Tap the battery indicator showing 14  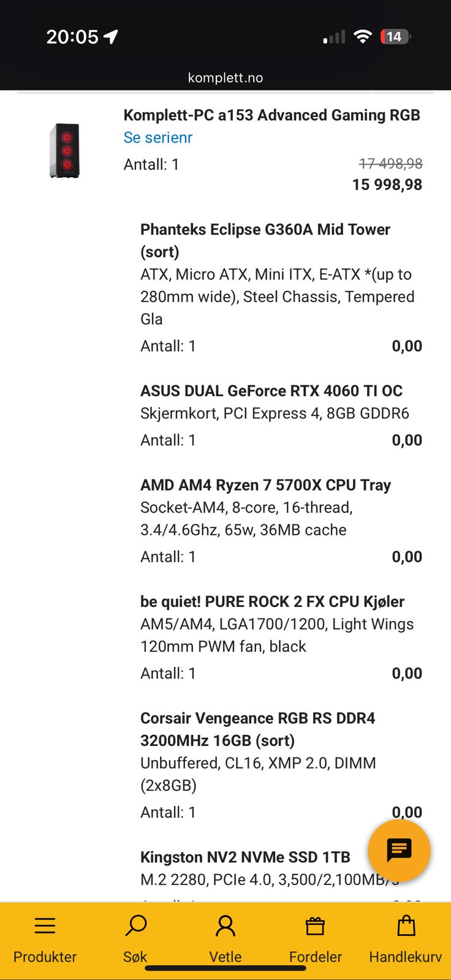pyautogui.click(x=394, y=37)
